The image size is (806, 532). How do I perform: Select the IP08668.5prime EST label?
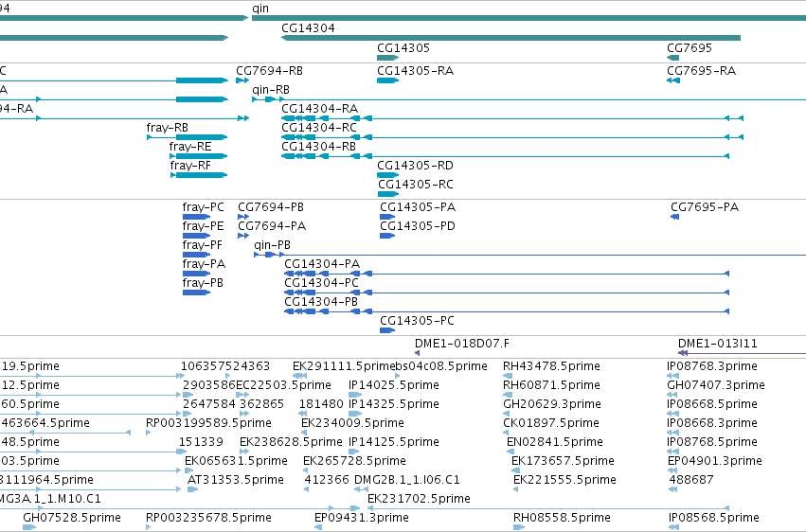[712, 404]
